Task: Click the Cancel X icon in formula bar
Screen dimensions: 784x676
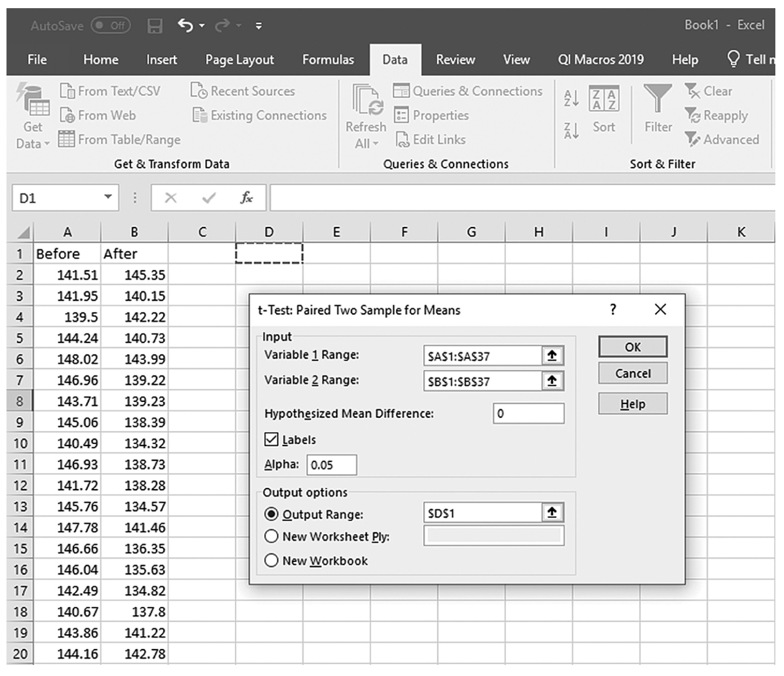Action: coord(171,198)
